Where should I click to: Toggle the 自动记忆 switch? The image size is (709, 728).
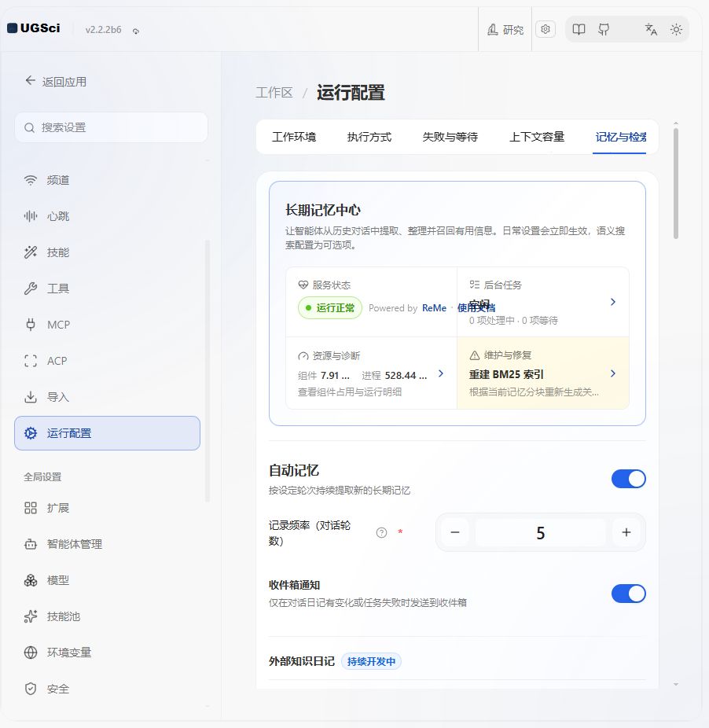628,479
